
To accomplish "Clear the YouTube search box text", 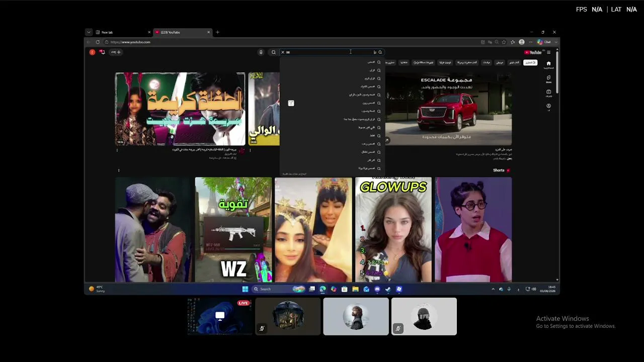I will click(x=283, y=52).
